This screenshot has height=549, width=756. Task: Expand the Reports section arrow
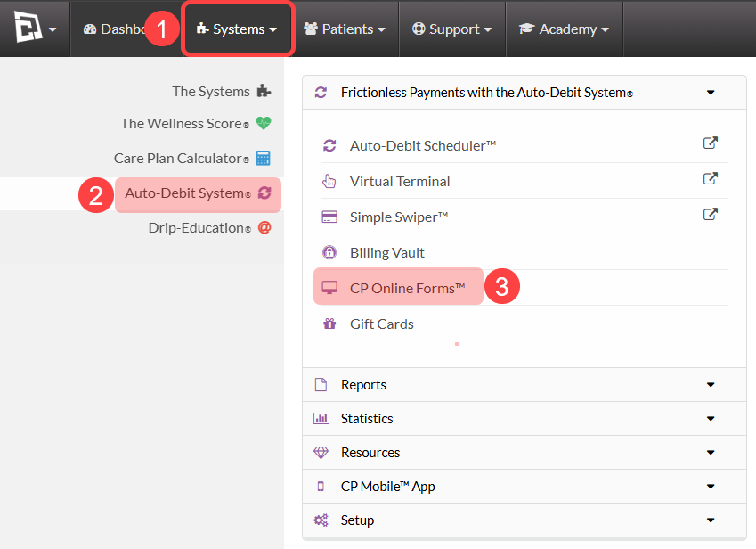(711, 385)
